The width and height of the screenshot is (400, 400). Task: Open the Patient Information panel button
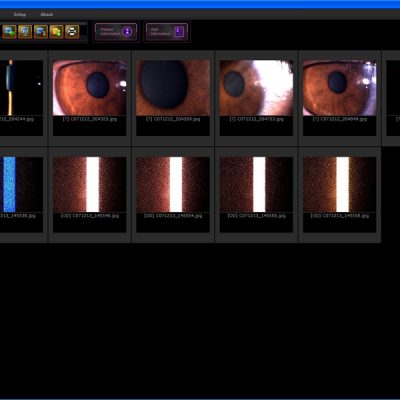[x=116, y=32]
